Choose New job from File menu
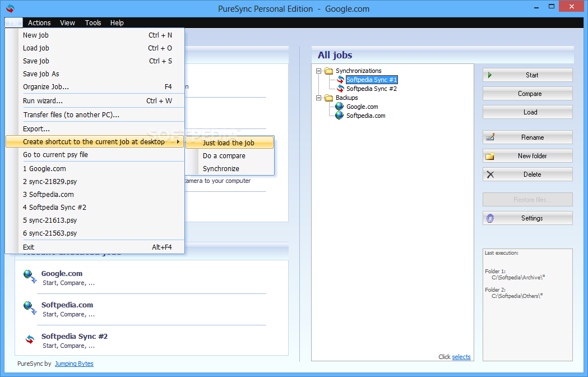Screen dimensions: 588x377 tap(95, 35)
